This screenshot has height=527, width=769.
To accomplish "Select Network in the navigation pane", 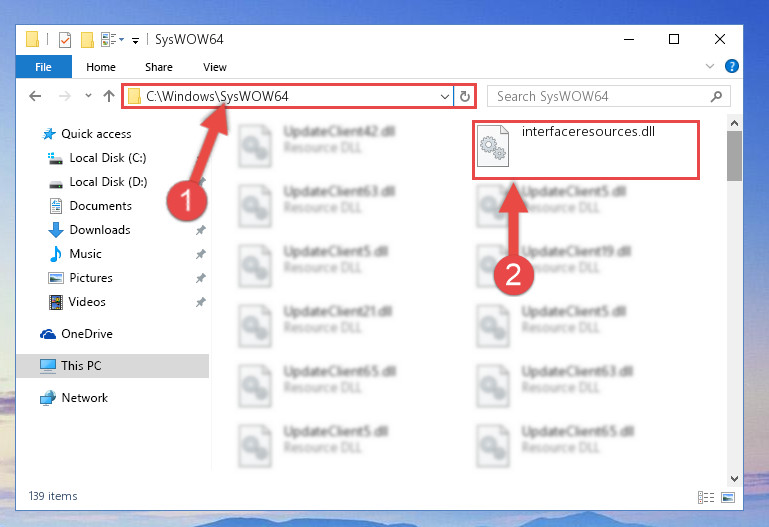I will [x=84, y=398].
